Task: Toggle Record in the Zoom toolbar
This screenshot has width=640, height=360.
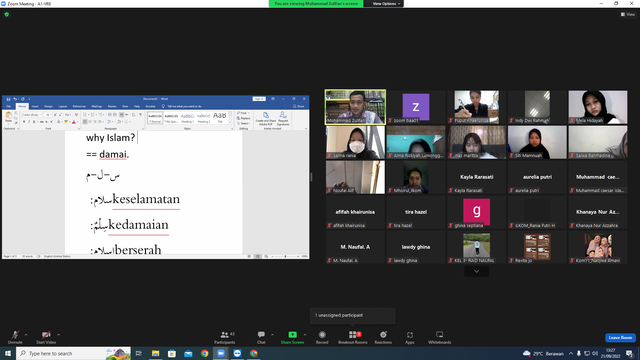Action: 322,338
